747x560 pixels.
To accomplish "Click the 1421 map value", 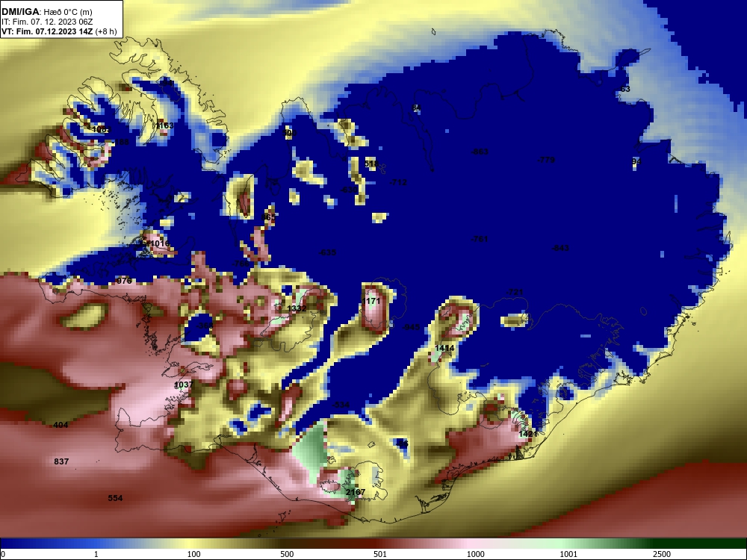I will point(528,434).
